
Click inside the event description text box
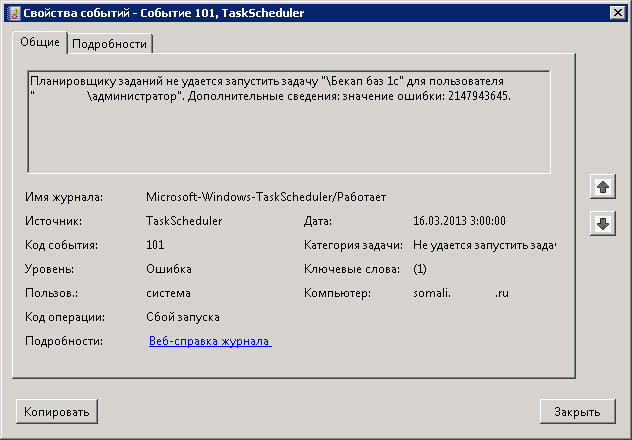click(289, 122)
